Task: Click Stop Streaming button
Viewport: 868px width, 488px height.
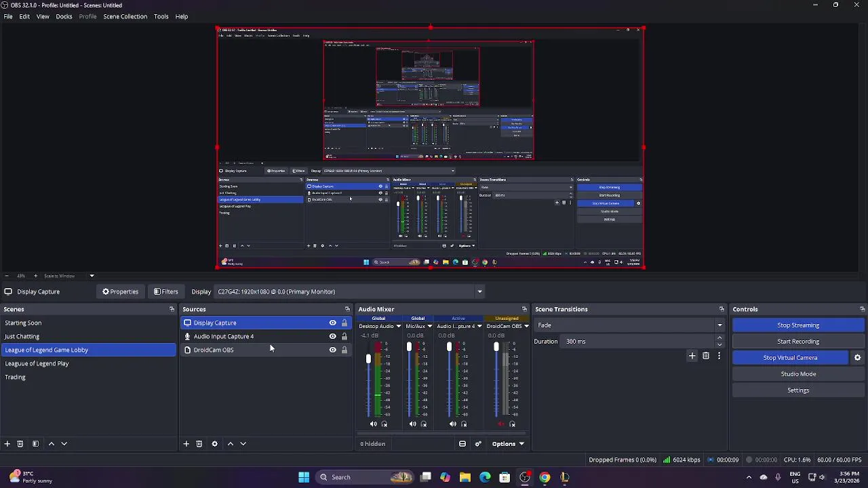Action: [x=798, y=325]
